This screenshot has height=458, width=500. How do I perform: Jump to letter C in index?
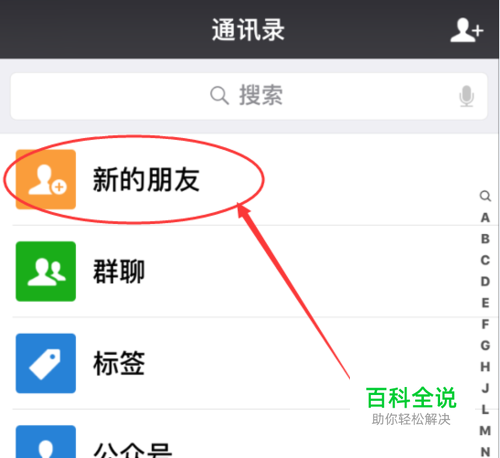point(485,260)
